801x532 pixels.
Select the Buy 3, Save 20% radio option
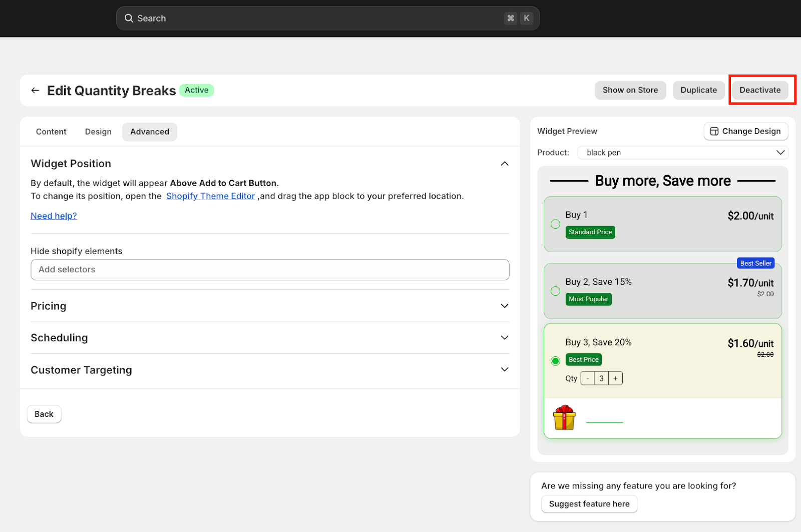tap(555, 361)
